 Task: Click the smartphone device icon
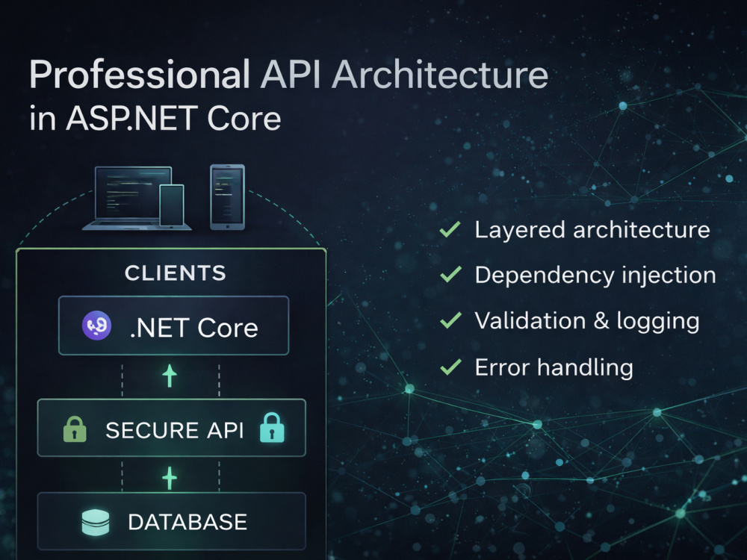228,197
